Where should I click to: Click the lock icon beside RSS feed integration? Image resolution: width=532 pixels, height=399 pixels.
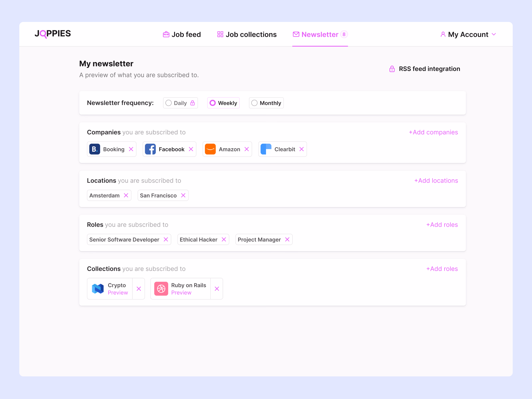(392, 69)
